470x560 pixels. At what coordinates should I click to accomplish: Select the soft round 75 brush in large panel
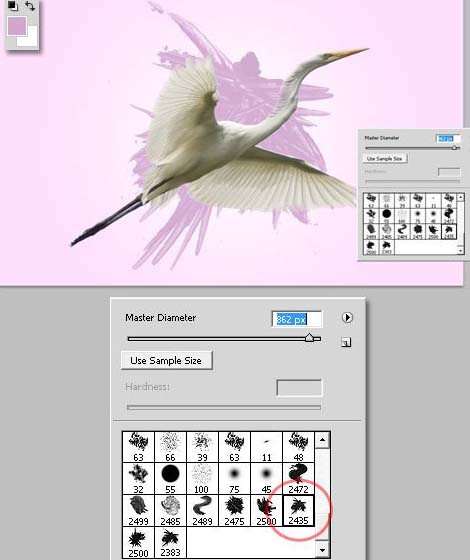coord(234,479)
